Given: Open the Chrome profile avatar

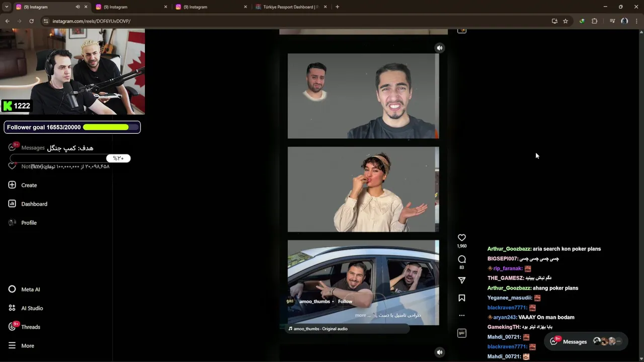Looking at the screenshot, I should (624, 21).
